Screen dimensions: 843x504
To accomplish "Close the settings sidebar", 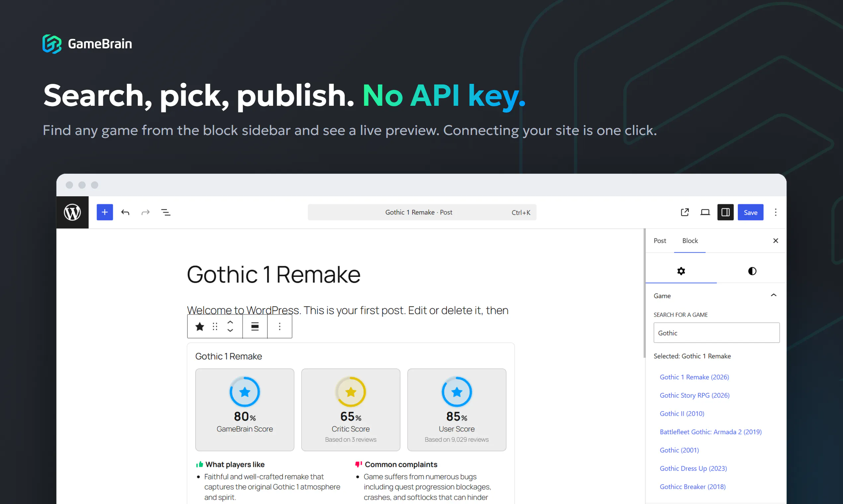I will [x=776, y=241].
